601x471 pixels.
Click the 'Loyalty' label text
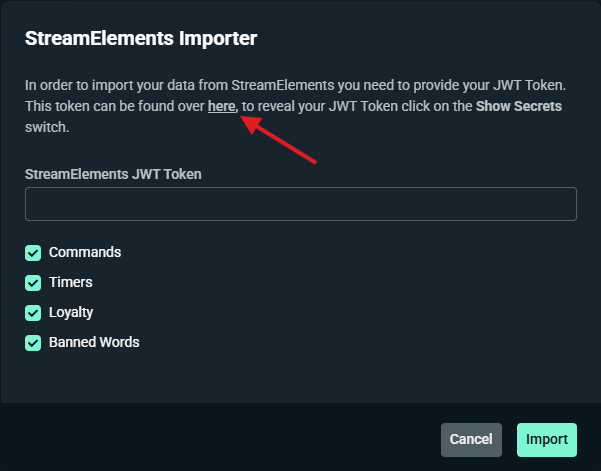[x=71, y=313]
